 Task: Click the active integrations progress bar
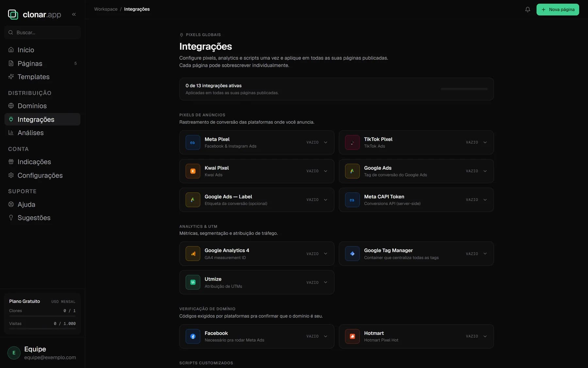(x=464, y=89)
